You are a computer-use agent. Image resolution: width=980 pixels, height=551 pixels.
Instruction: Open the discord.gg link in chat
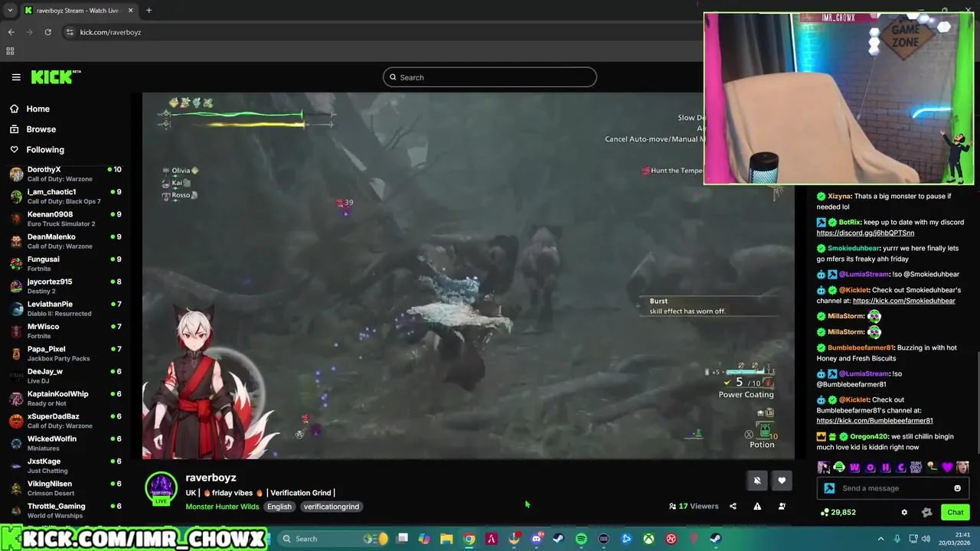pyautogui.click(x=865, y=233)
